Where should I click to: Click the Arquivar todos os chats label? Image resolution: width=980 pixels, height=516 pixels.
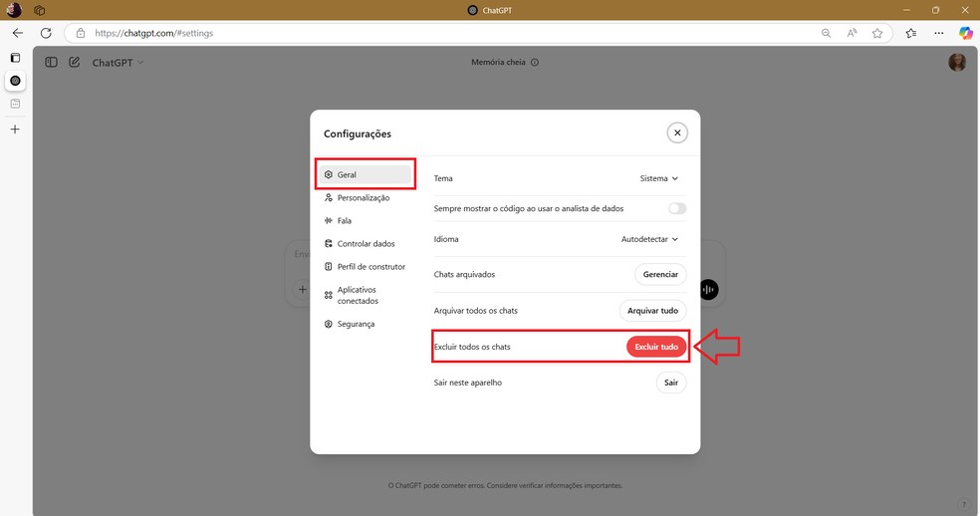476,310
